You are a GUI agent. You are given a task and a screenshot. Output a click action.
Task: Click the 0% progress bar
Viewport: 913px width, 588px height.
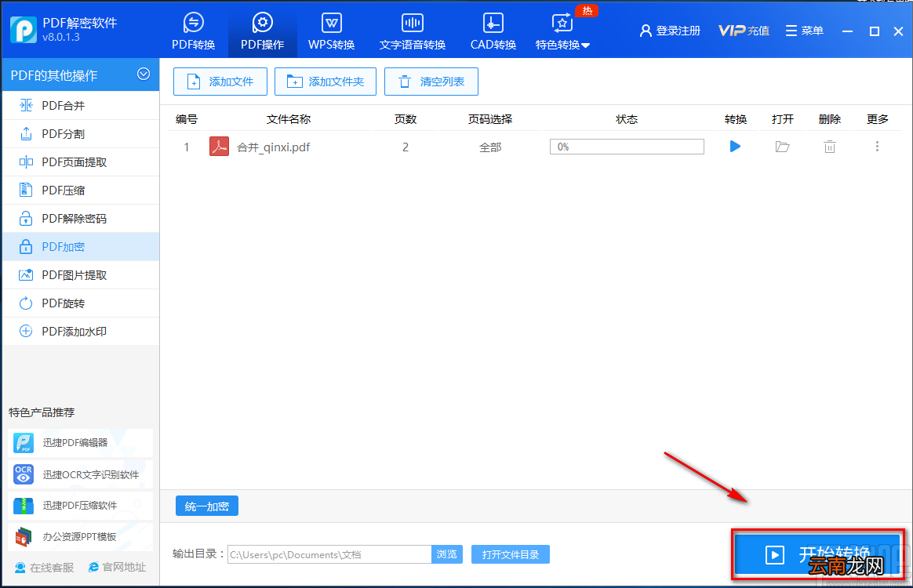(627, 147)
